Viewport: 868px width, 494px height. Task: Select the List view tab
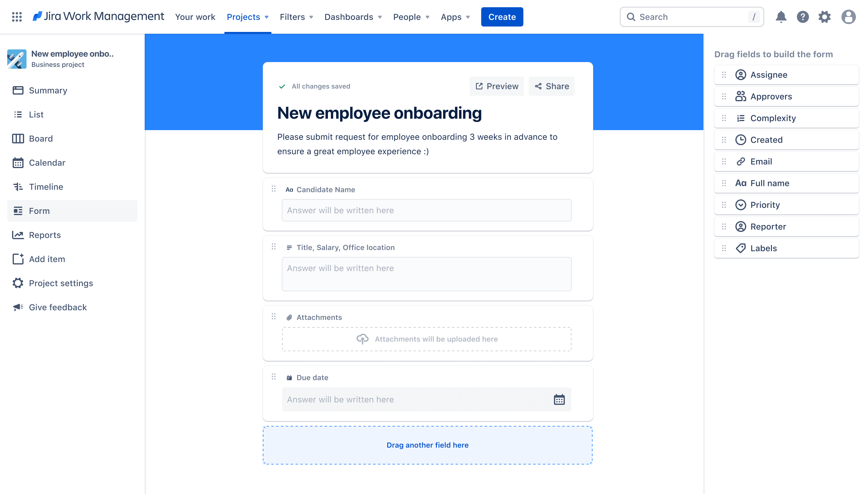pos(36,114)
